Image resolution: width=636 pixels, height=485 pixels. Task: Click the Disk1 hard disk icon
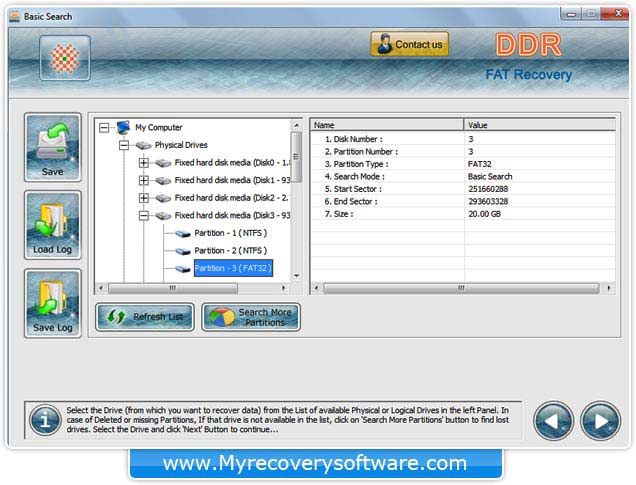tap(163, 180)
